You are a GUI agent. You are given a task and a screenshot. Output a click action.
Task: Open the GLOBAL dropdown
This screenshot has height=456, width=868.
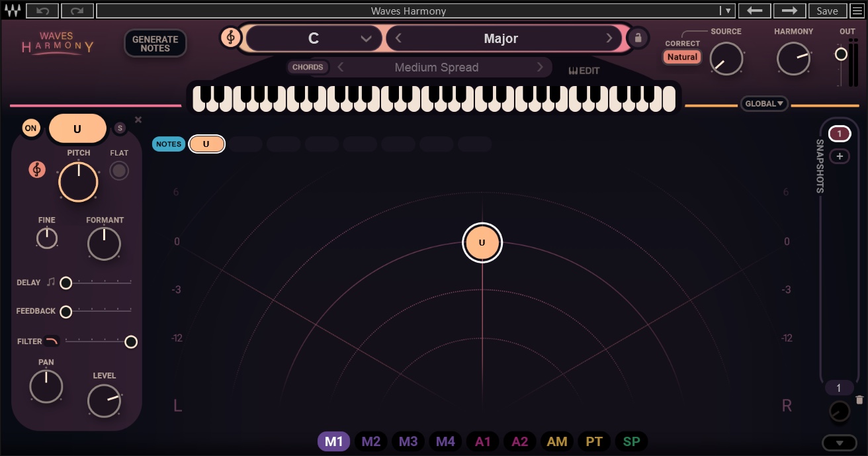pos(764,103)
